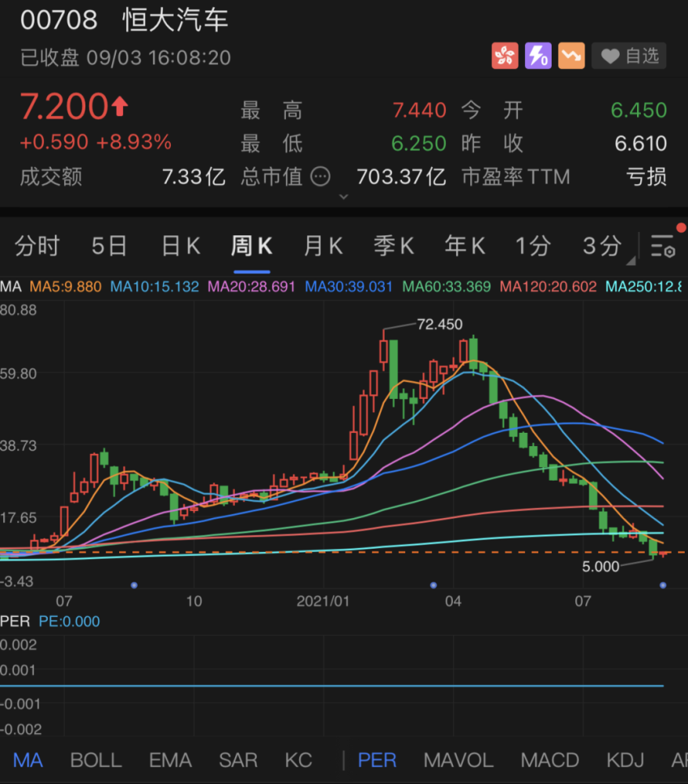
Task: Select the BOLL main indicator
Action: [96, 760]
